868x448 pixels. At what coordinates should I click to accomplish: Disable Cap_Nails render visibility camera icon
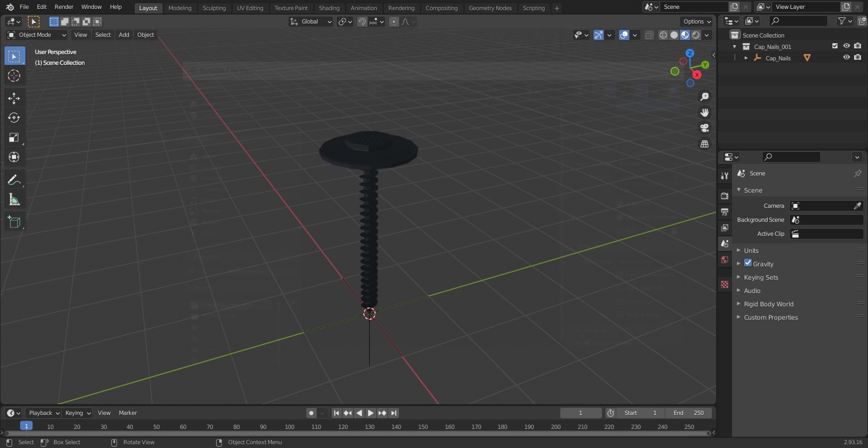coord(857,58)
